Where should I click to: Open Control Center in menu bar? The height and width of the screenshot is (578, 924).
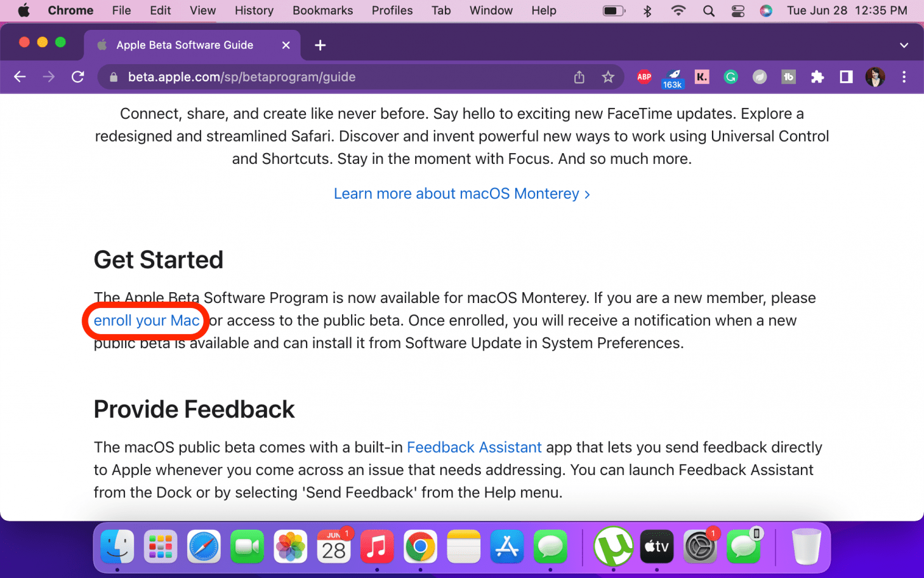pyautogui.click(x=737, y=10)
